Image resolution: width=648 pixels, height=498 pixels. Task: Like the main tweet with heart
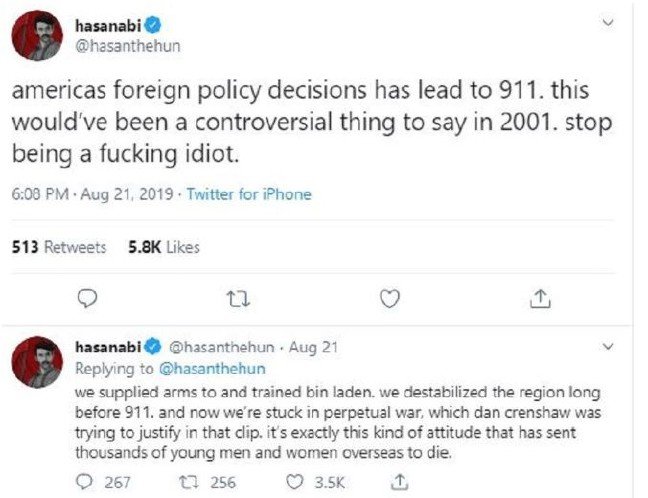pyautogui.click(x=391, y=297)
